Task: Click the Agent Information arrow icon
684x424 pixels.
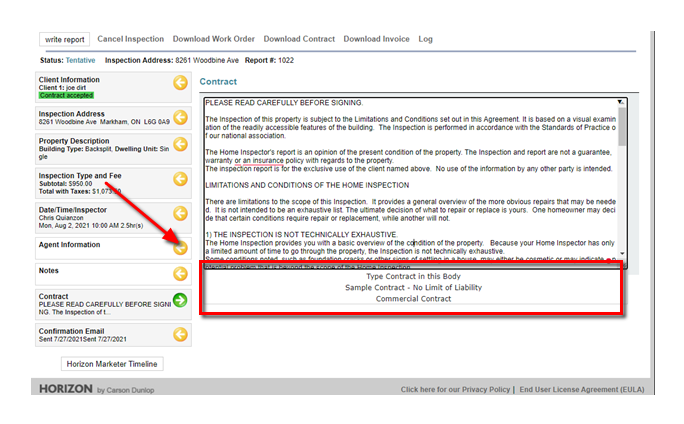Action: pos(180,245)
